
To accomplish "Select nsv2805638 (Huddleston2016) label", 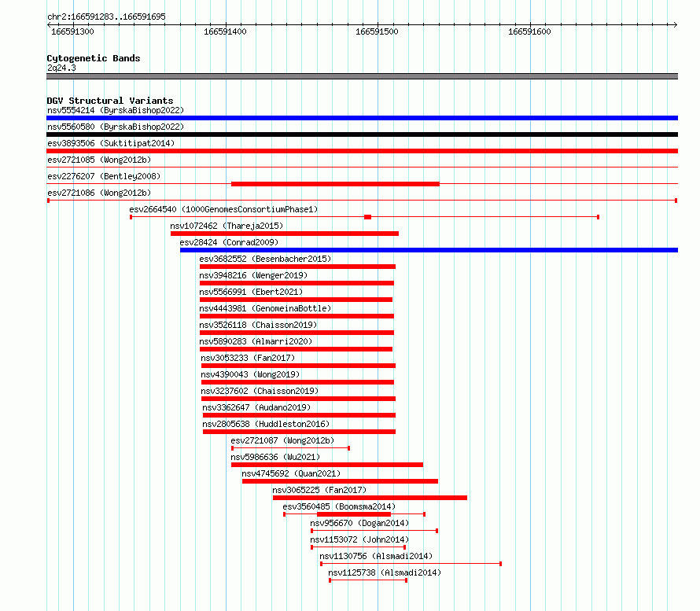I will [266, 424].
